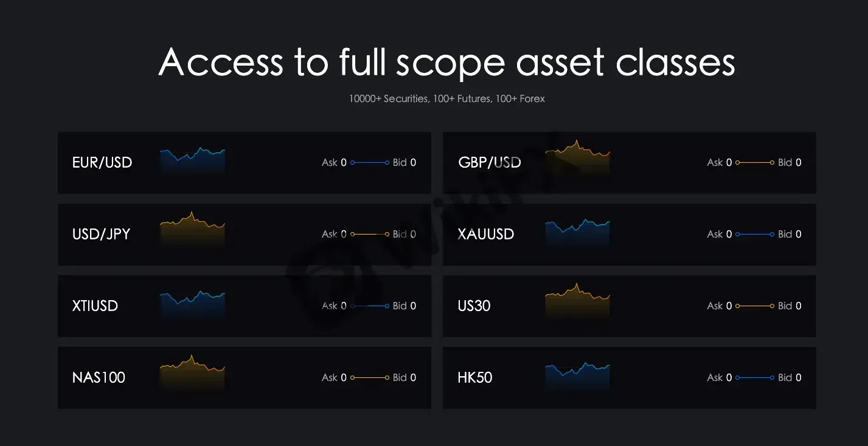The image size is (868, 446).
Task: Click the XTIUSD mini chart
Action: click(x=192, y=304)
